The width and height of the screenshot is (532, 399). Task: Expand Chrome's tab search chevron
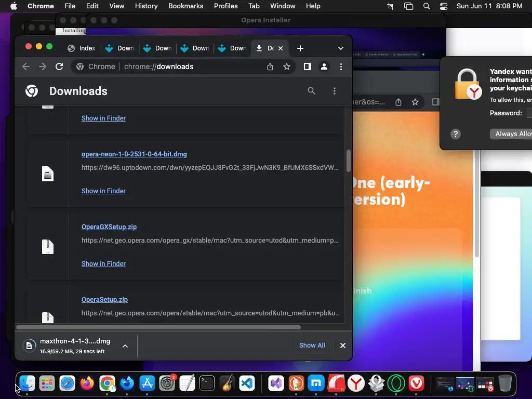pyautogui.click(x=341, y=48)
